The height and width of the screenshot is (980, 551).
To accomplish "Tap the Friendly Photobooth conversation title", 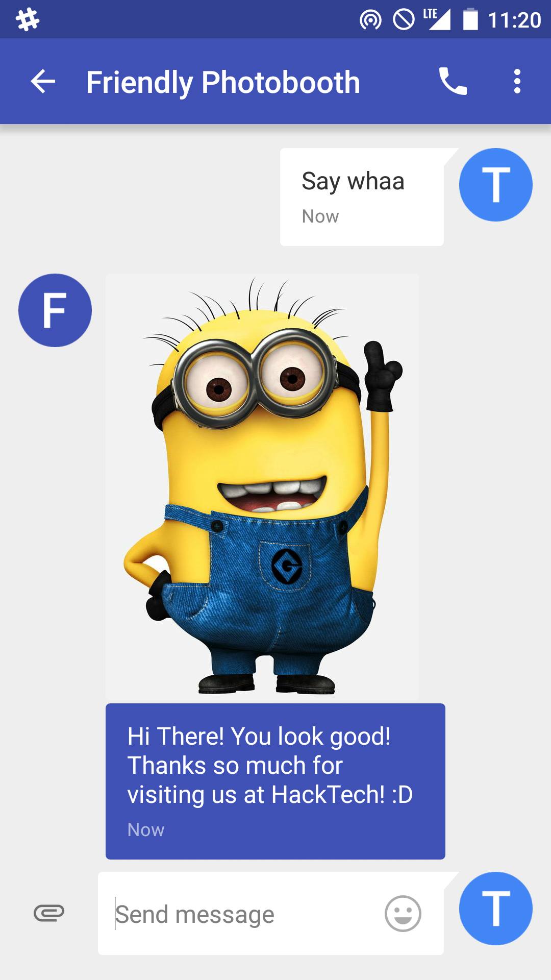I will coord(223,82).
